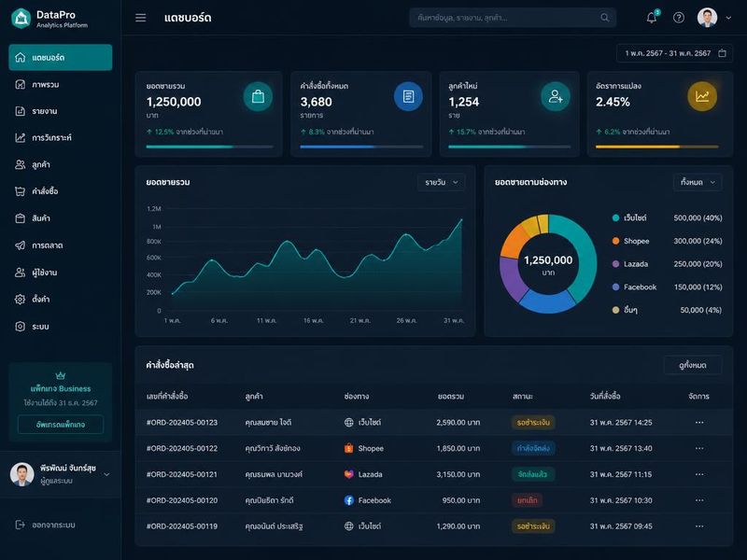Click the shopping bag icon in ยอดขายรวม card
The image size is (747, 560).
pos(258,97)
